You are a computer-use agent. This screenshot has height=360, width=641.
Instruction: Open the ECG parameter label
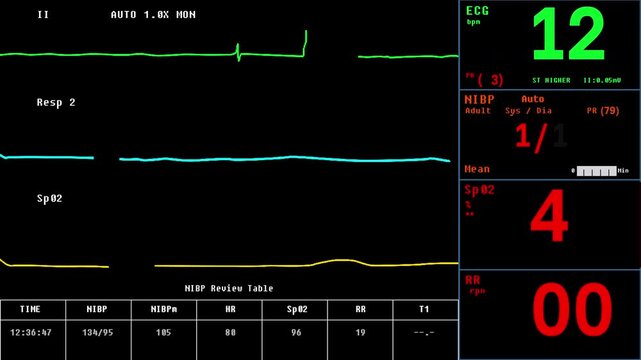477,11
